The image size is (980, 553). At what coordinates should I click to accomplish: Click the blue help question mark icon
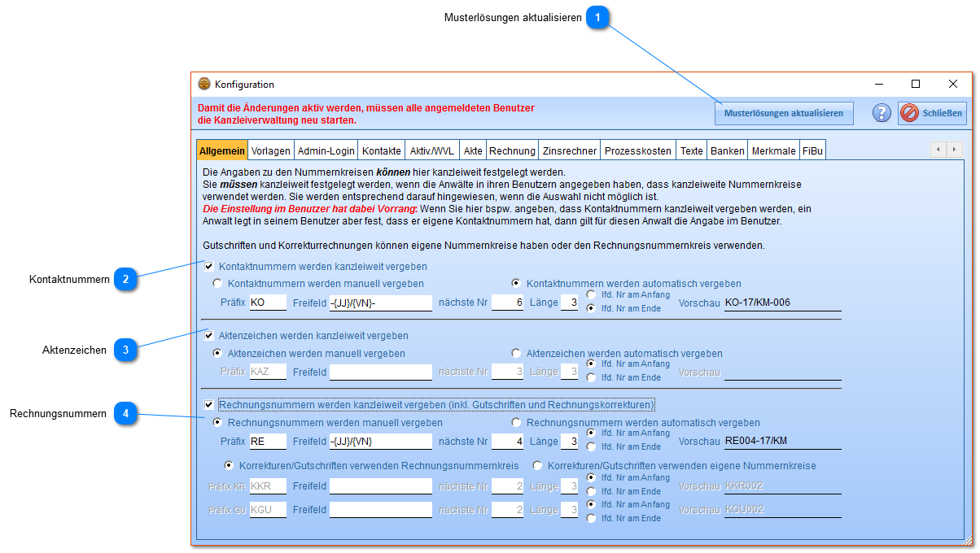[x=882, y=113]
